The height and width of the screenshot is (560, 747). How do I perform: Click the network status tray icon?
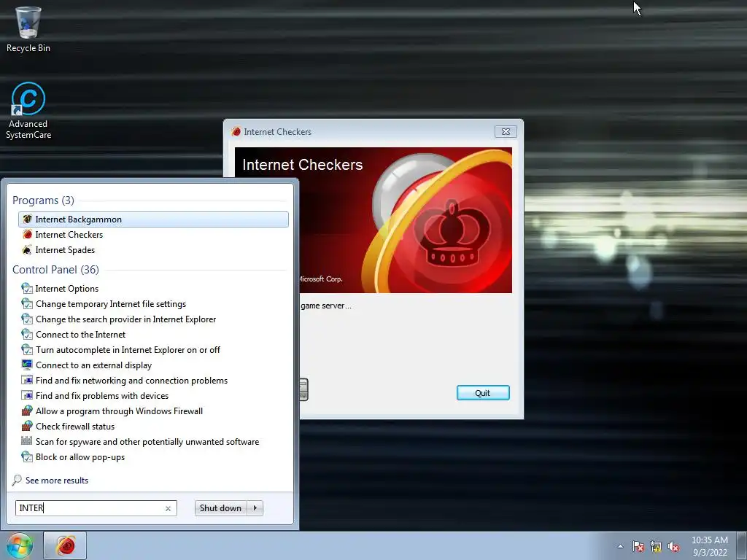coord(656,546)
